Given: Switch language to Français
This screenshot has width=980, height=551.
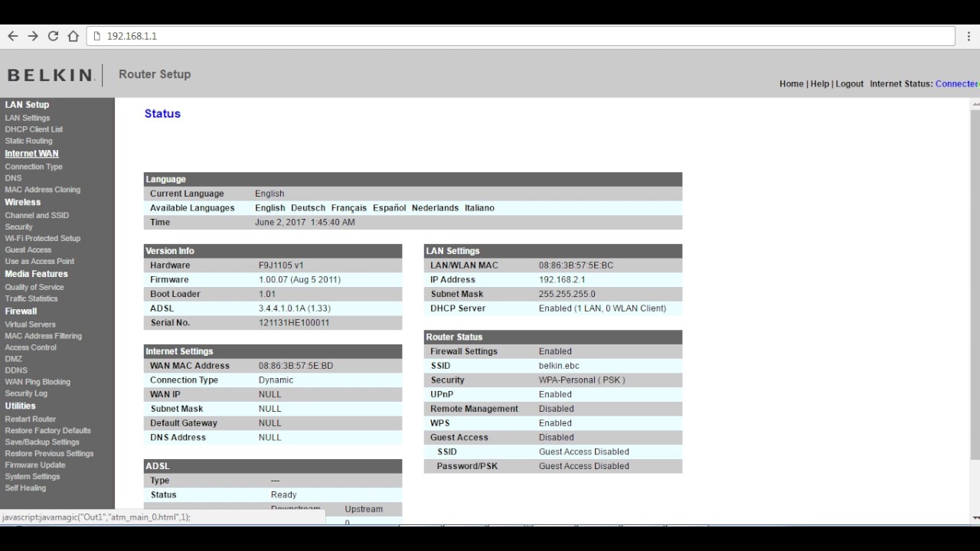Looking at the screenshot, I should click(349, 208).
